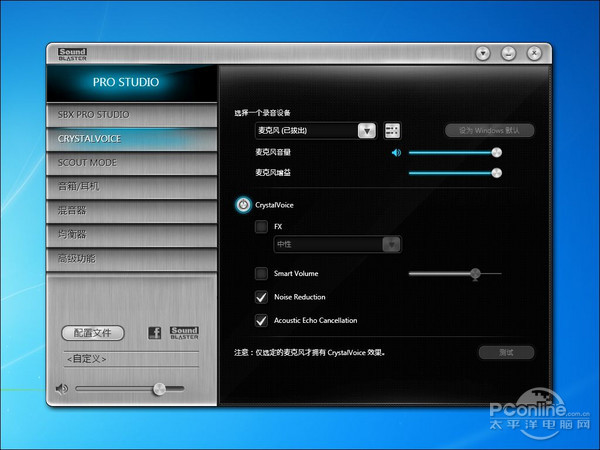600x450 pixels.
Task: Expand the 麦克风 recording device dropdown
Action: (366, 131)
